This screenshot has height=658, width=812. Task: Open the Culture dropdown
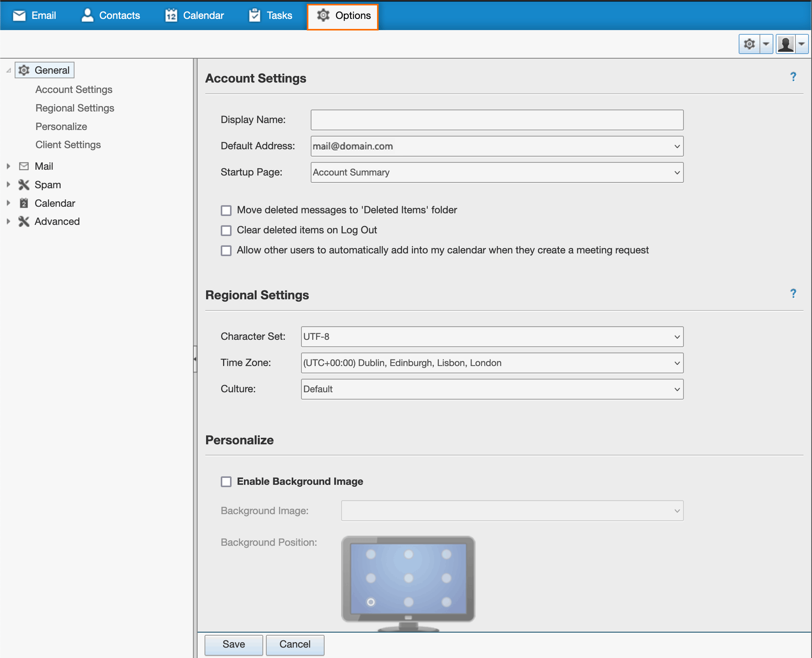click(492, 389)
